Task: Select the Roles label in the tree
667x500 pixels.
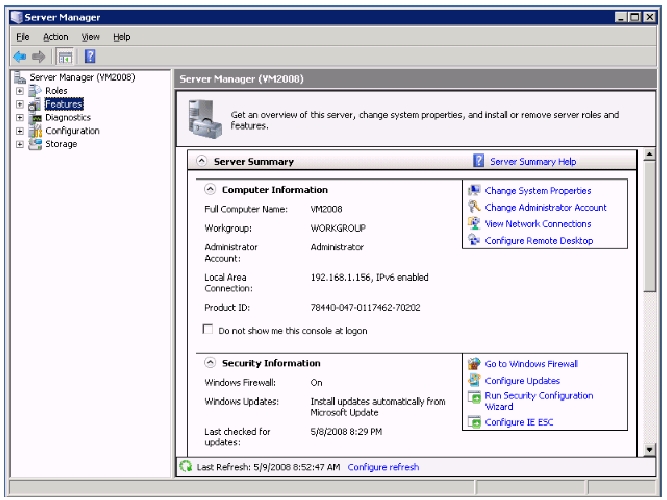Action: tap(56, 91)
